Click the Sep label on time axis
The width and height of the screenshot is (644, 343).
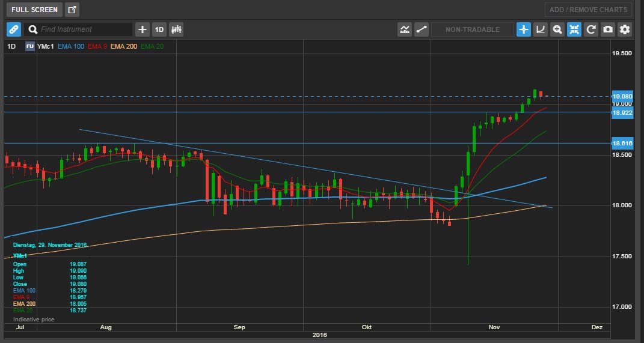(x=239, y=327)
